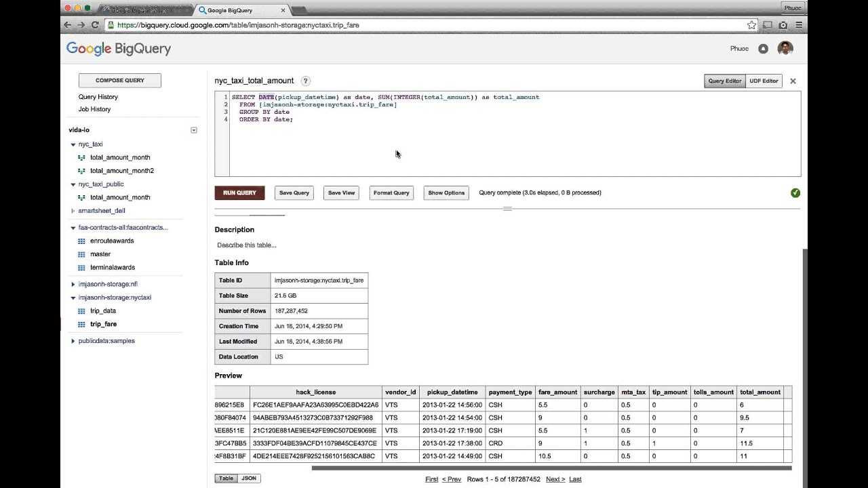Go back using browser back arrow
868x488 pixels.
click(x=67, y=25)
